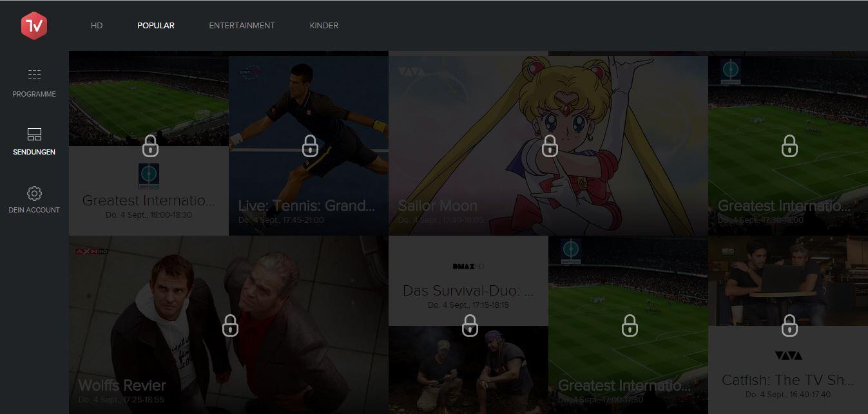868x414 pixels.
Task: Click the lock on Das Survival-Duo tile
Action: pos(470,325)
